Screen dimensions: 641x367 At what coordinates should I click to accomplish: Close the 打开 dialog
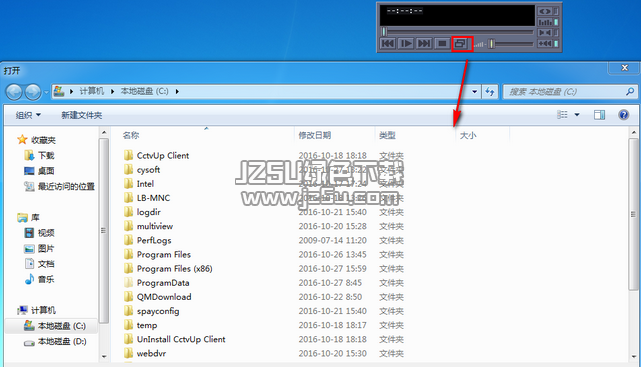tap(624, 68)
